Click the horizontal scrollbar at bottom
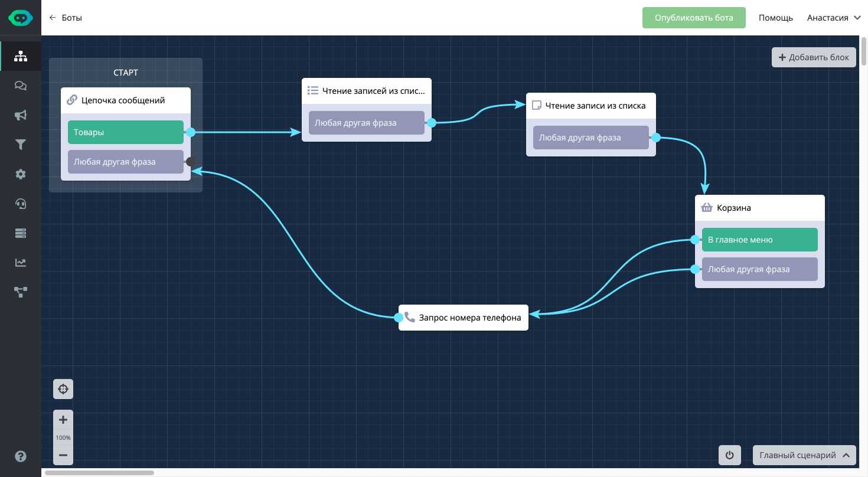868x477 pixels. click(99, 473)
